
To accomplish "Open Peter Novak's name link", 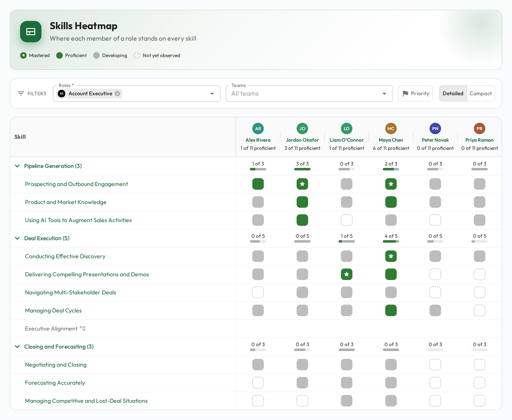I will click(x=435, y=140).
